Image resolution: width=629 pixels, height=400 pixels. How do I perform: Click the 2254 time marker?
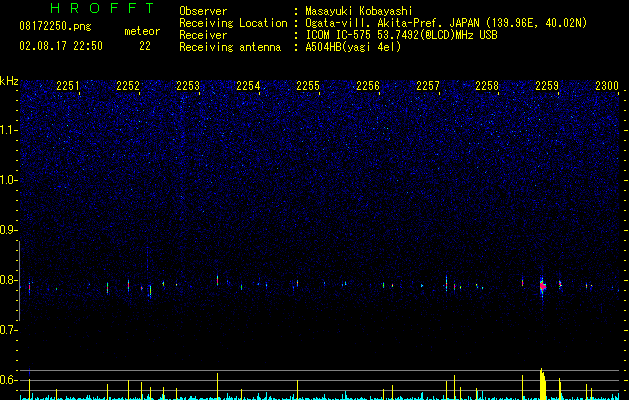tap(248, 86)
